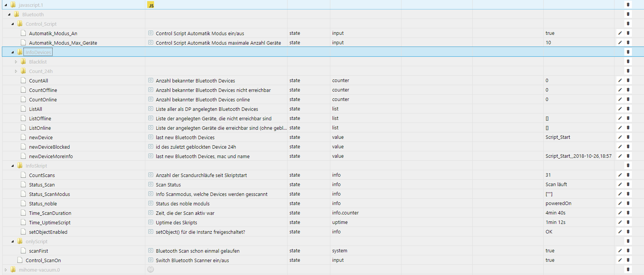Viewport: 644px width, 275px height.
Task: Click the 'true' value in the Control_ScanOn row
Action: pyautogui.click(x=550, y=260)
